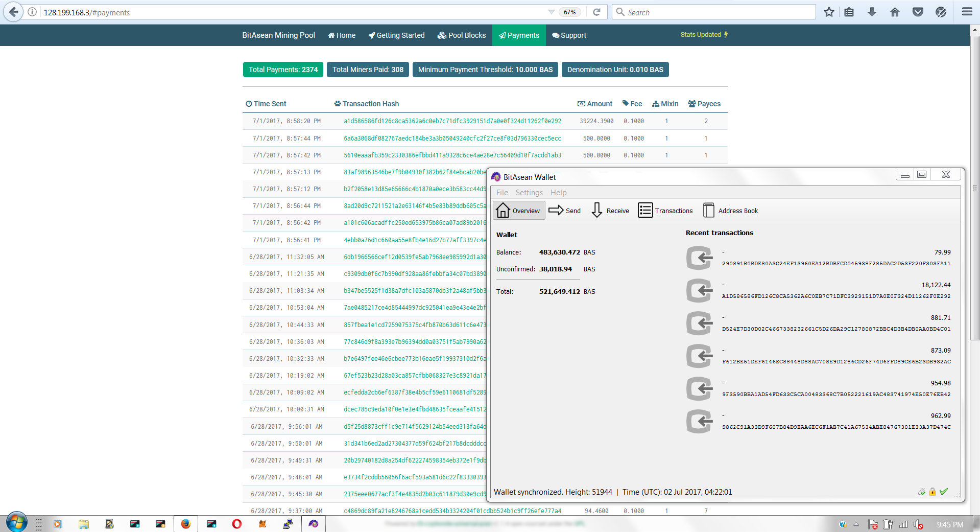Viewport: 980px width, 532px height.
Task: Click wallet hash 290891B0BDE80A3C... text
Action: tap(836, 264)
